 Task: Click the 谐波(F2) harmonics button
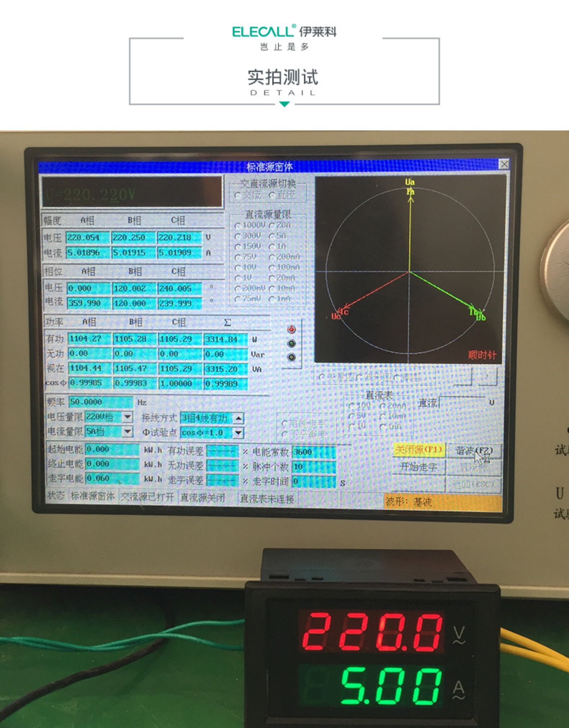(474, 451)
